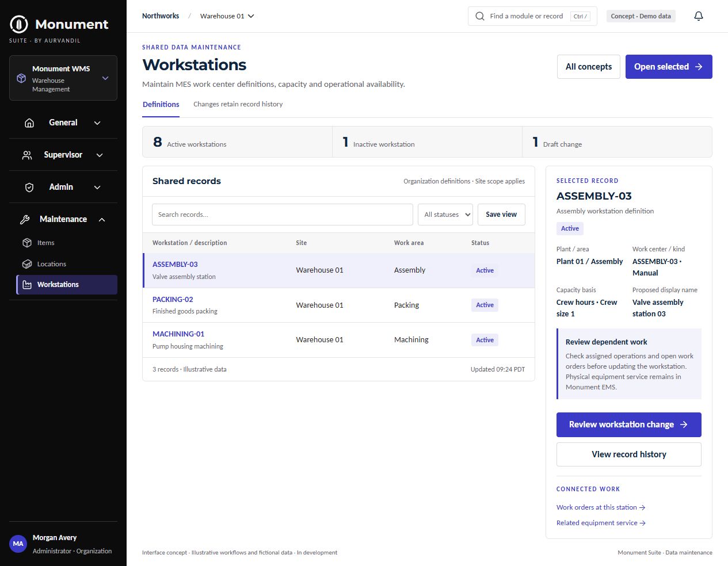
Task: Click the Monument WMS cube icon
Action: pos(21,78)
